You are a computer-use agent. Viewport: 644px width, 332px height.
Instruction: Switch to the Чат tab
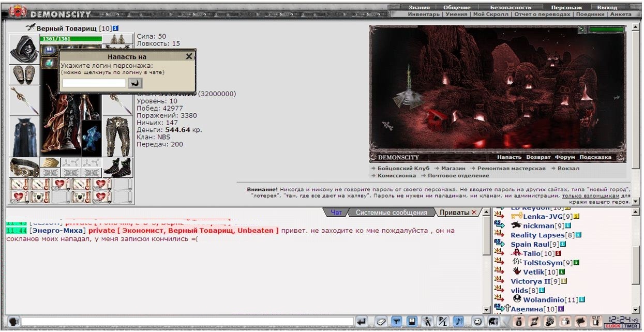336,213
